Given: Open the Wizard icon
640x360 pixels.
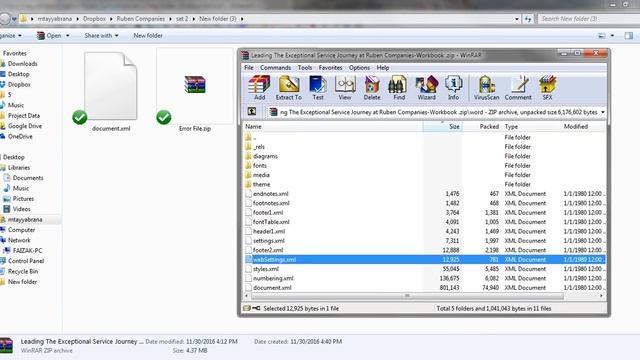Looking at the screenshot, I should 427,84.
